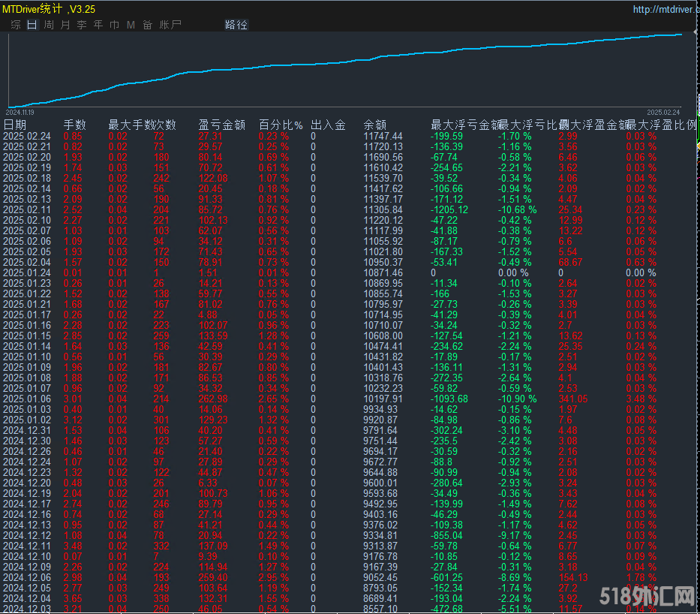Click profit amount 122.08
Viewport: 700px width, 614px height.
click(x=213, y=178)
